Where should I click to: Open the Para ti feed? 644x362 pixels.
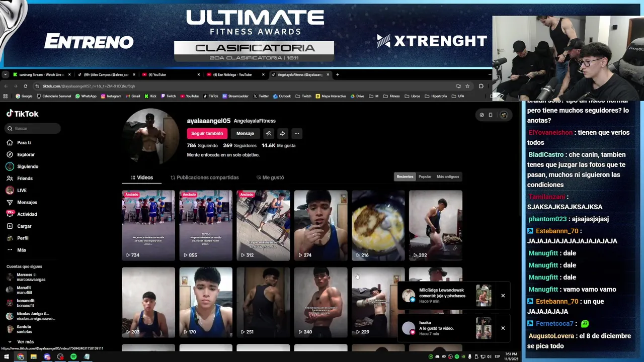[24, 142]
